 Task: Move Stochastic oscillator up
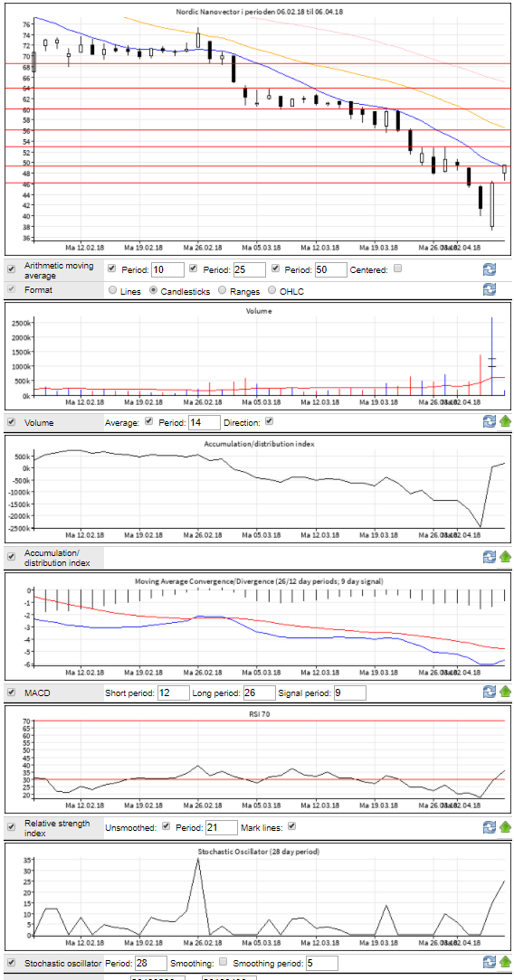505,963
